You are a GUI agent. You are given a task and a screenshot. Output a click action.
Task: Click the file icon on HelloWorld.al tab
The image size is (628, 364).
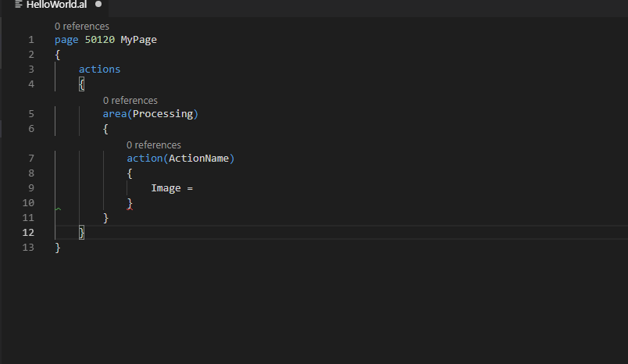19,5
